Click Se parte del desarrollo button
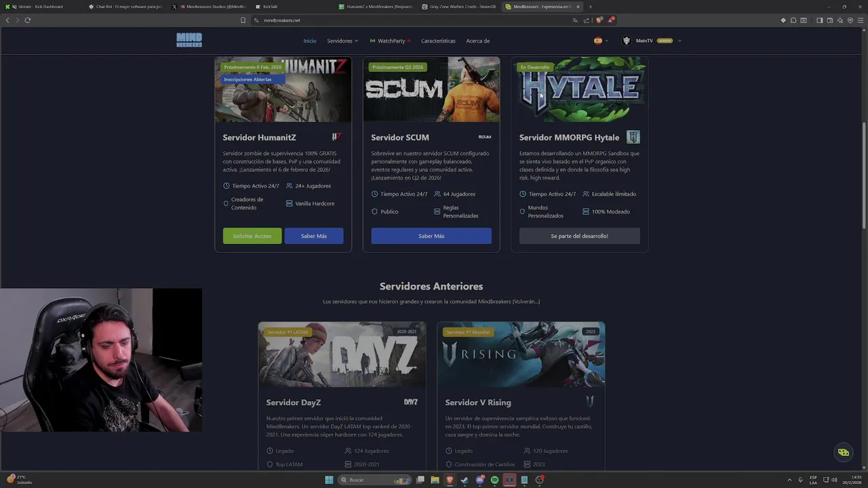868x488 pixels. tap(580, 236)
